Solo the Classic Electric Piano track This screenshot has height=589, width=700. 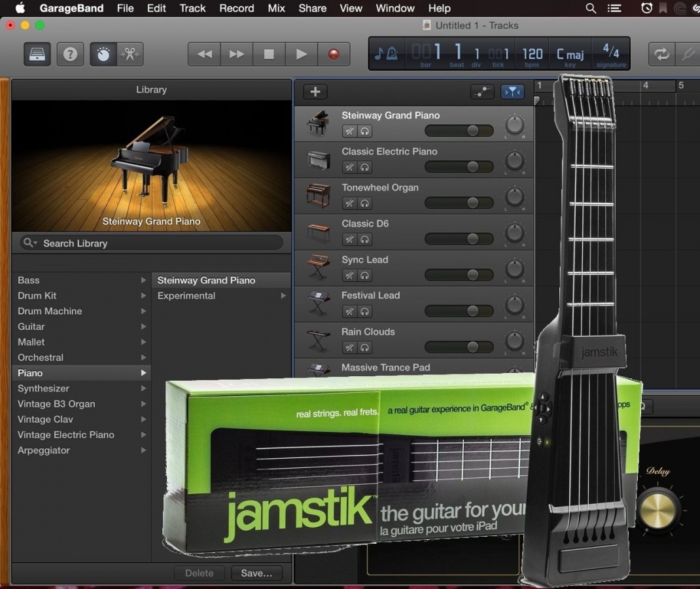click(x=364, y=167)
